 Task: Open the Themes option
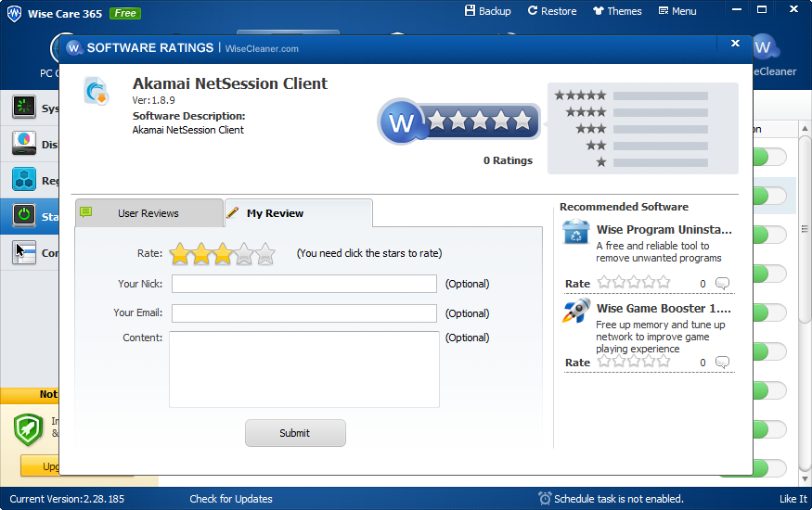[617, 11]
